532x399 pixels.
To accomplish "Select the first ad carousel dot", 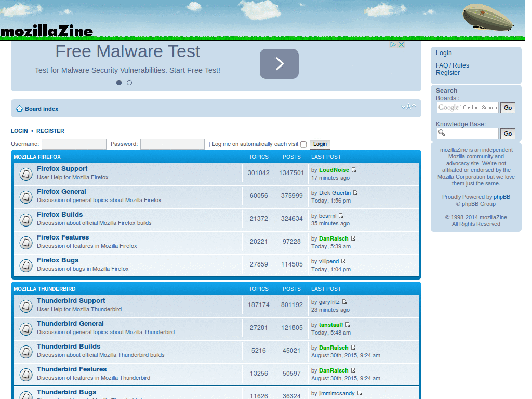I will (x=119, y=83).
